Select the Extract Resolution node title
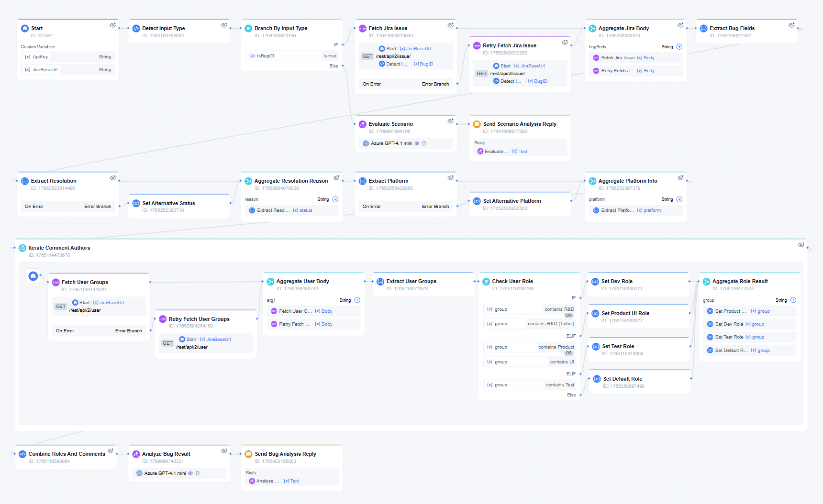823x504 pixels. (x=54, y=181)
